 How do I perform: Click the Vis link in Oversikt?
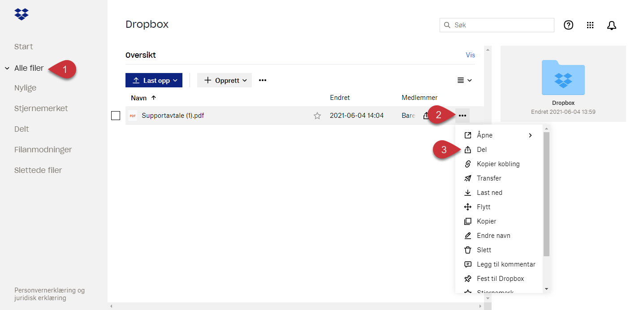pos(471,55)
